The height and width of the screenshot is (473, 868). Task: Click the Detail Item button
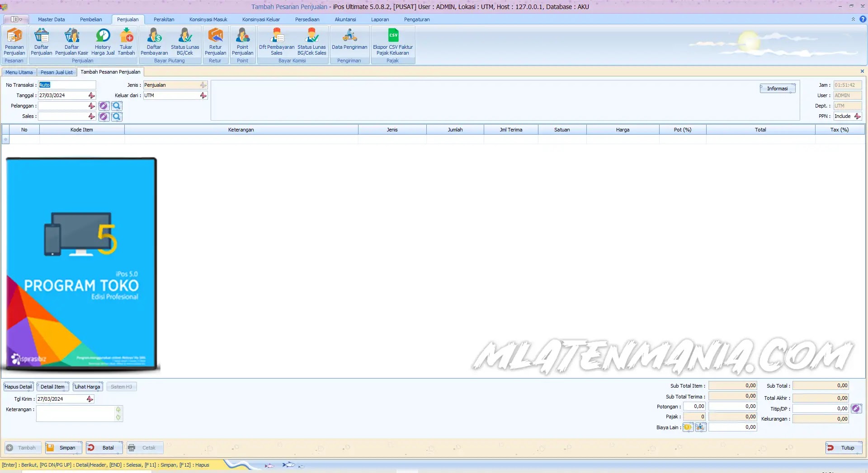click(52, 387)
